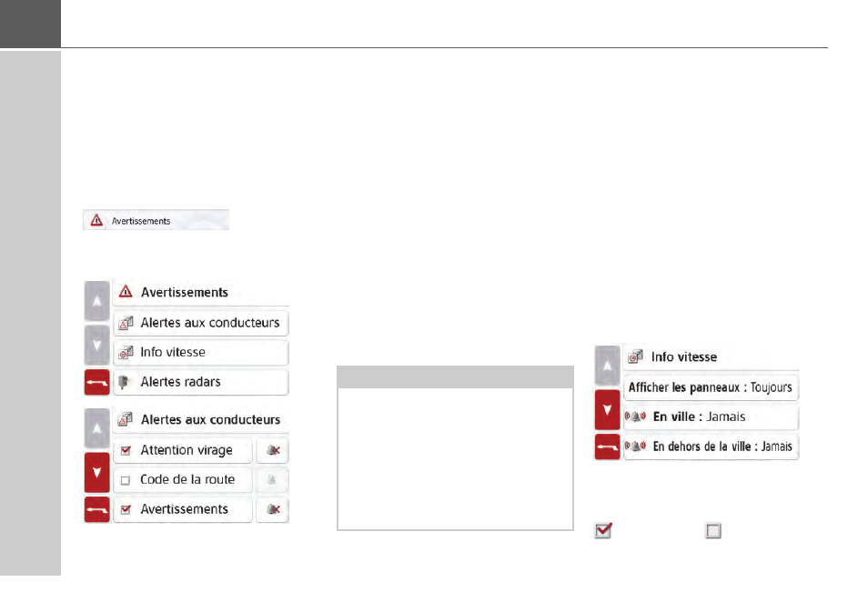The width and height of the screenshot is (868, 612).
Task: Toggle the Avertissements checkbox in driver alerts
Action: [x=126, y=509]
